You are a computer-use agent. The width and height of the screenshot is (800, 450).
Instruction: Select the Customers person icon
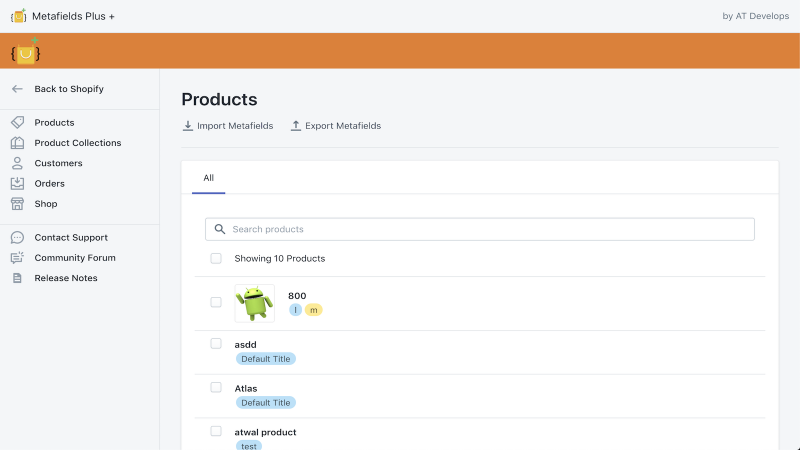click(x=17, y=163)
